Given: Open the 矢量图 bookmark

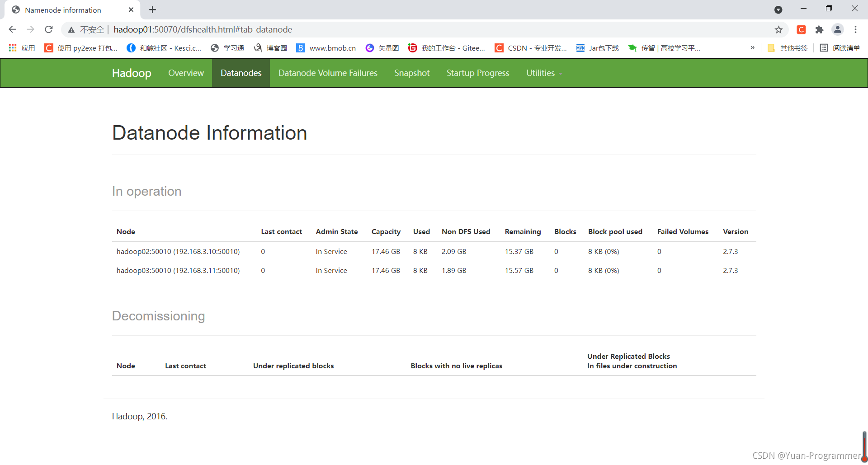Looking at the screenshot, I should click(382, 48).
